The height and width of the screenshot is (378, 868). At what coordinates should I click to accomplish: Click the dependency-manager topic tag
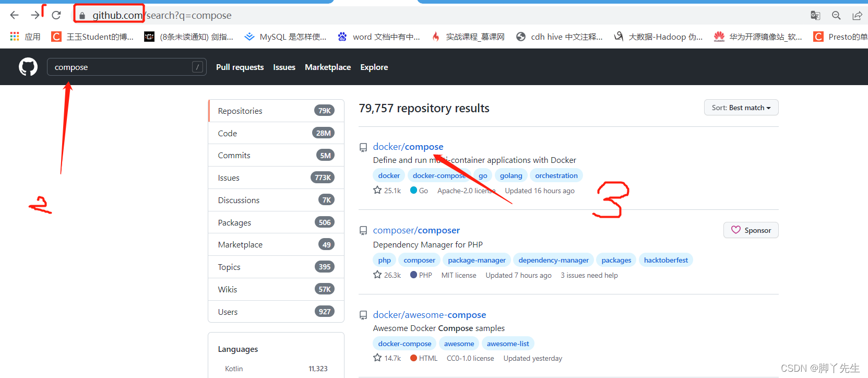(554, 260)
